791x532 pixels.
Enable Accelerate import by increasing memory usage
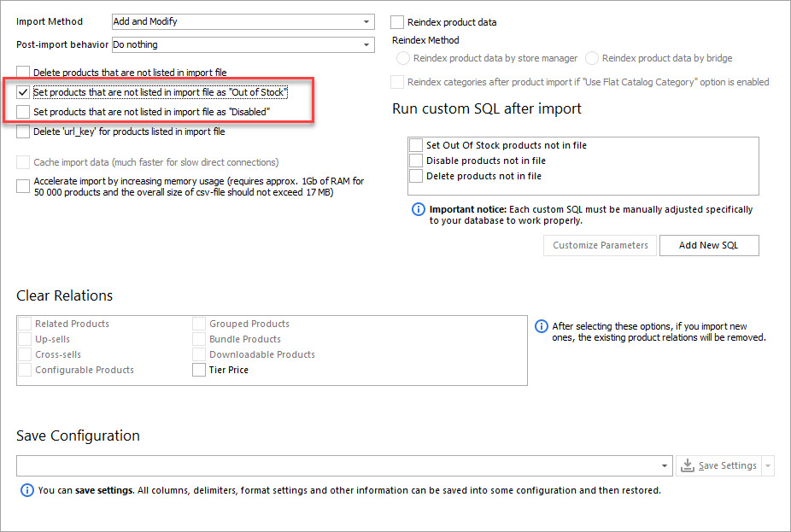[23, 186]
